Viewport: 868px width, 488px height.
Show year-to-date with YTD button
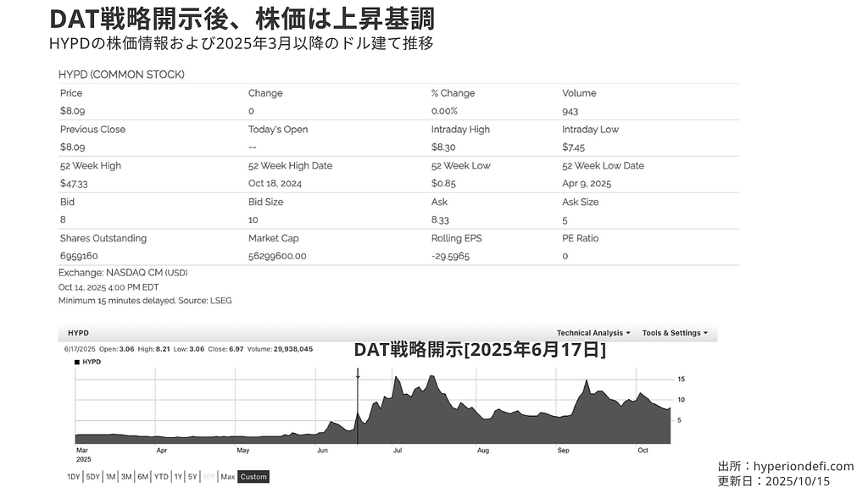[161, 477]
